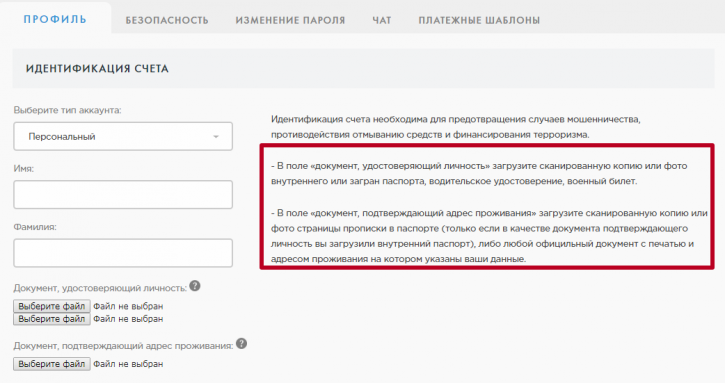The image size is (725, 383).
Task: Click instruction about «документ, подтверждающий адрес проживания»
Action: click(x=489, y=236)
